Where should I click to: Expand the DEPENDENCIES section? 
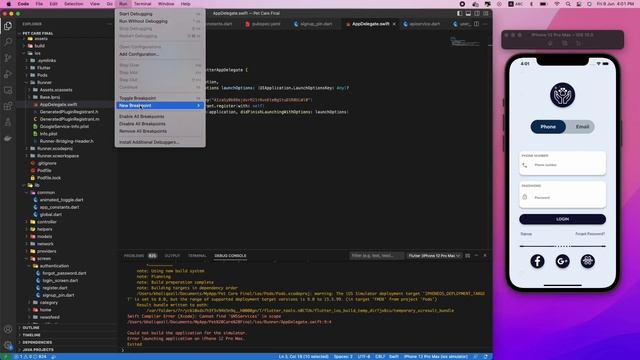(37, 342)
